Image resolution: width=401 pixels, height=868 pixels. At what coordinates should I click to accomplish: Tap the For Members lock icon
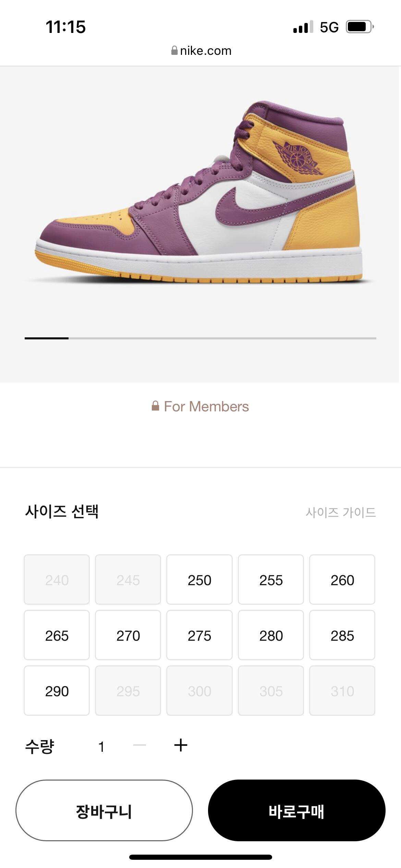155,406
